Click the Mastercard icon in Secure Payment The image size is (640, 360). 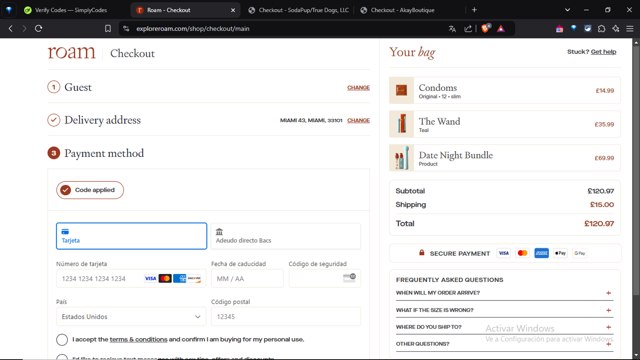tap(522, 253)
